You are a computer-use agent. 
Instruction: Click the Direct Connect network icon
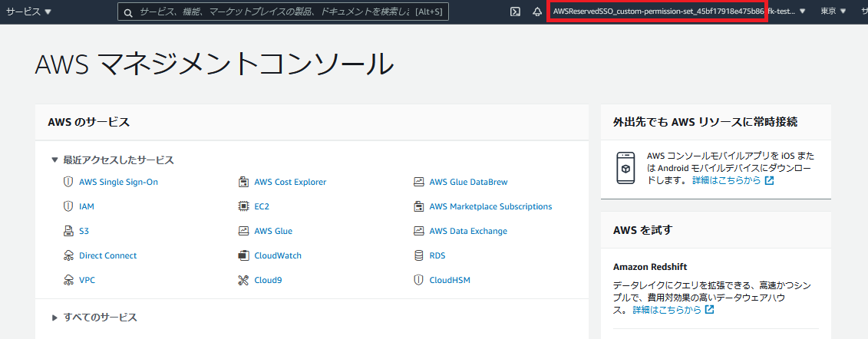pyautogui.click(x=68, y=255)
